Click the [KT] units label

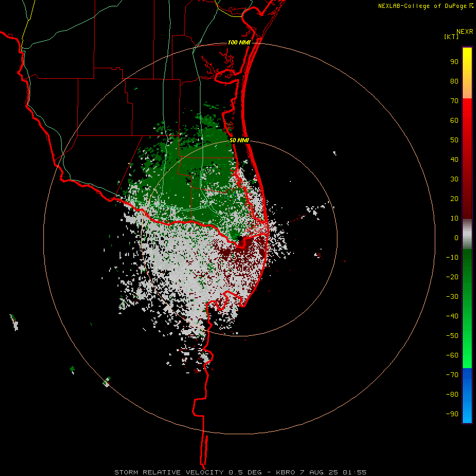point(452,36)
